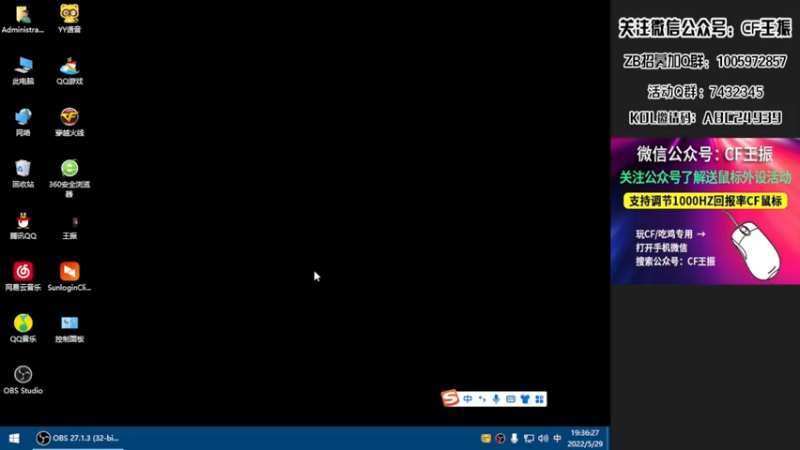800x450 pixels.
Task: Open the network tray icon
Action: pos(529,439)
